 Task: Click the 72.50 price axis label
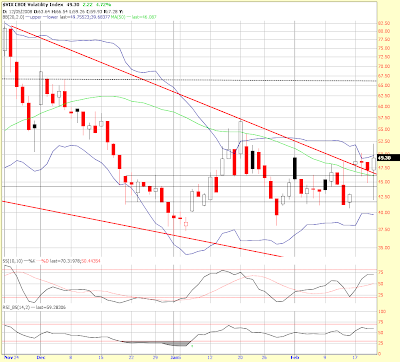[384, 57]
